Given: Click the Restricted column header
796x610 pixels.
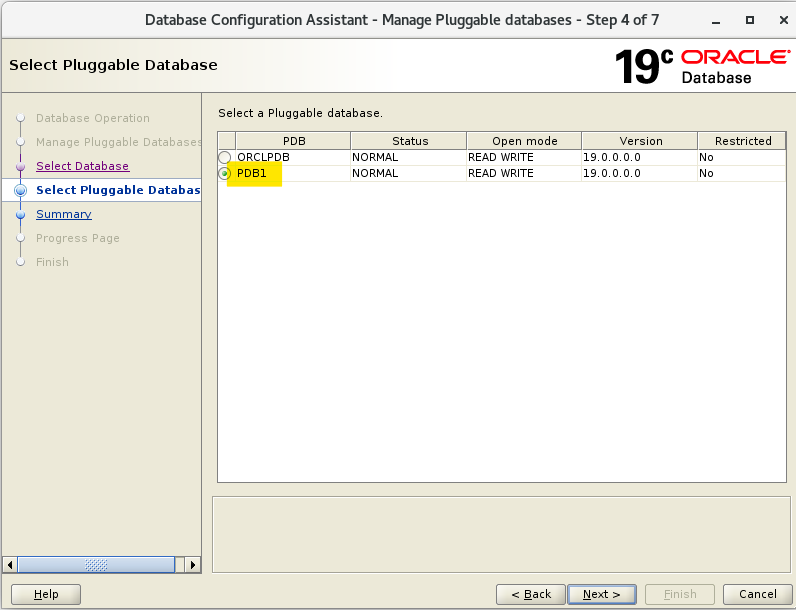Looking at the screenshot, I should 742,141.
